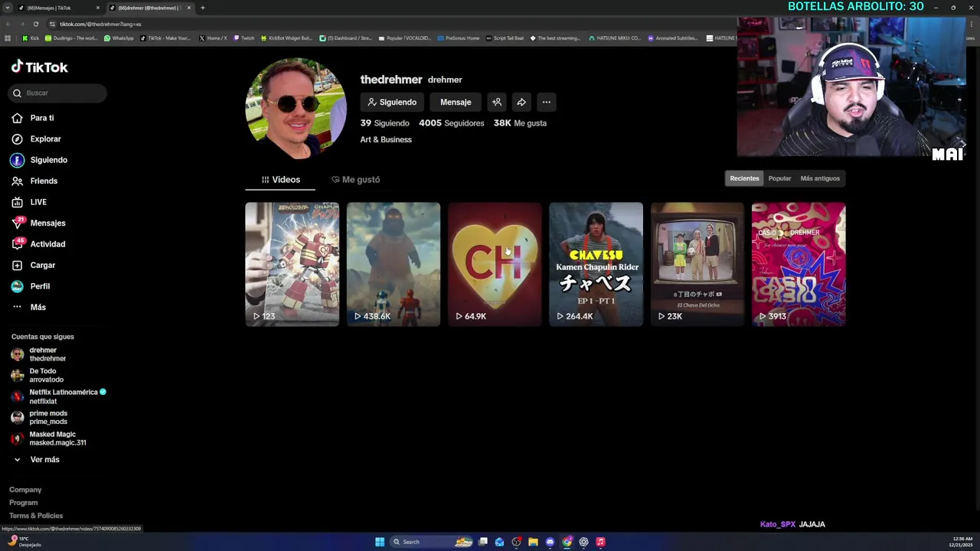Share the thedrehmer profile via arrow icon
The height and width of the screenshot is (551, 980).
[521, 102]
